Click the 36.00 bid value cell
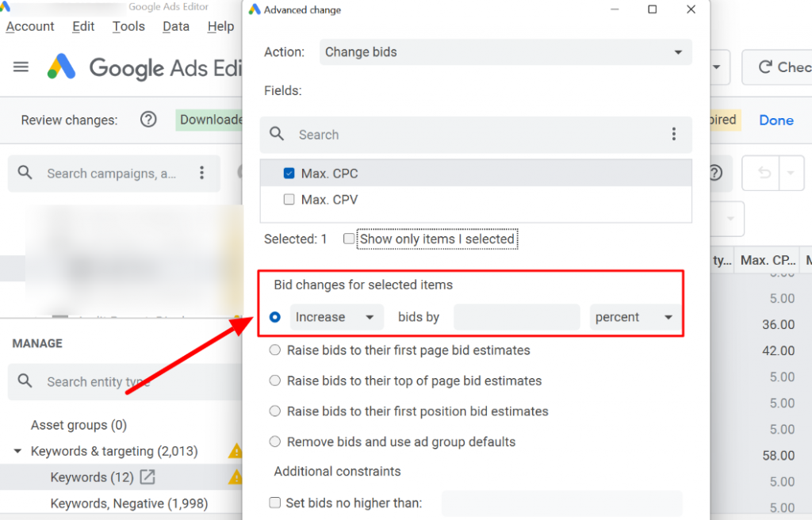812x520 pixels. pos(778,325)
